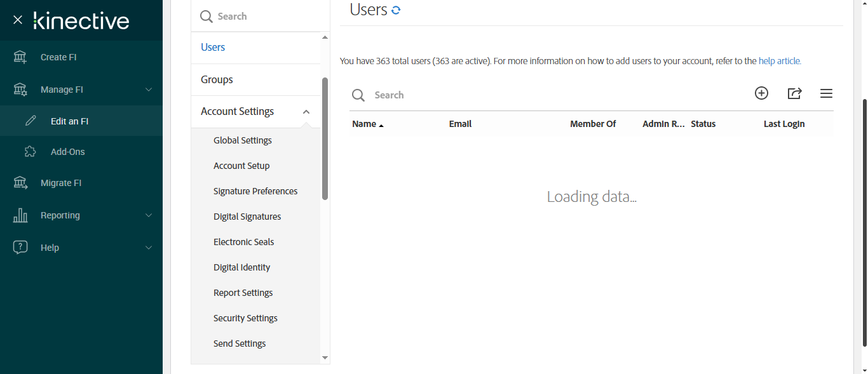Open the help article link
Viewport: 868px width, 374px height.
pyautogui.click(x=780, y=62)
